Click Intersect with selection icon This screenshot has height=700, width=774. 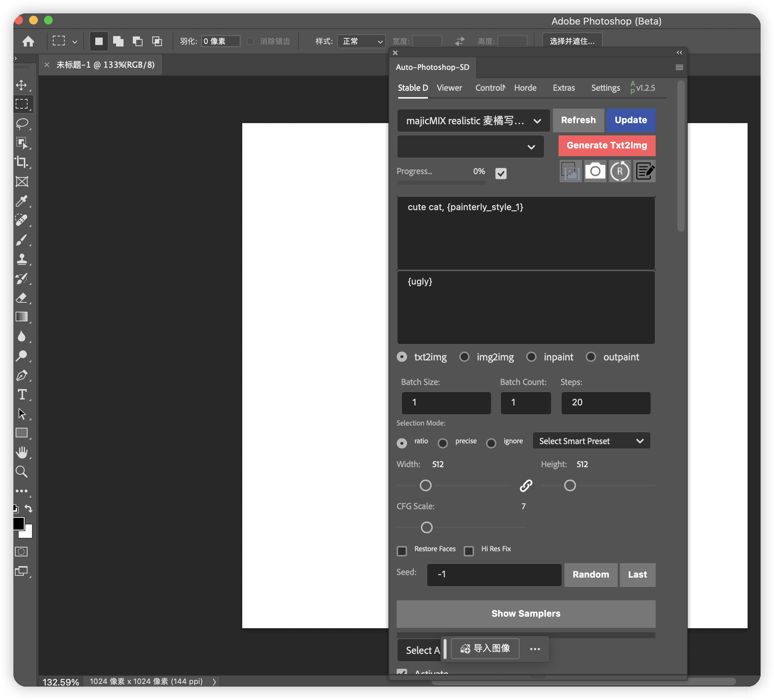point(157,41)
